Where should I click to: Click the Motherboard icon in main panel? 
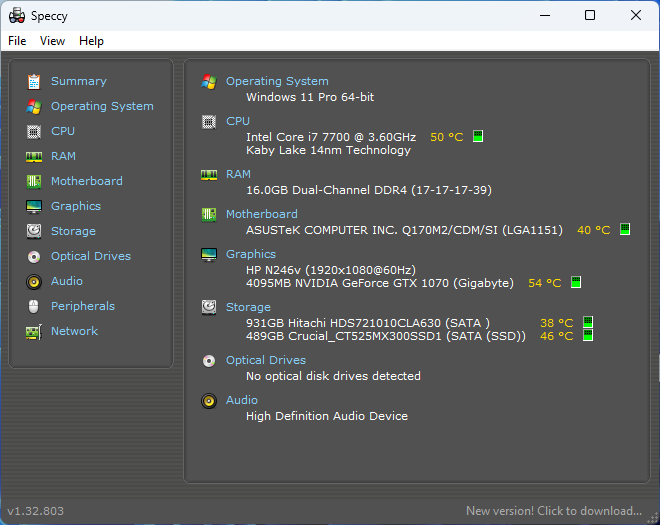point(209,215)
